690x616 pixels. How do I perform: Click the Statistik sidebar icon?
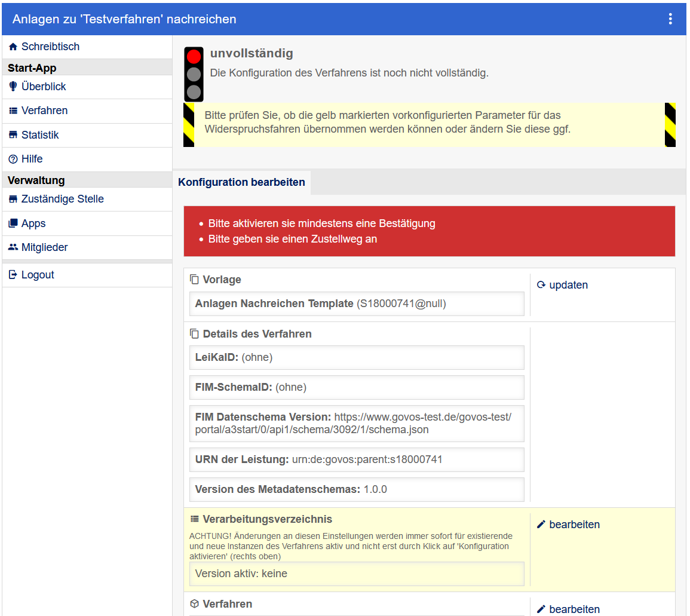coord(13,135)
